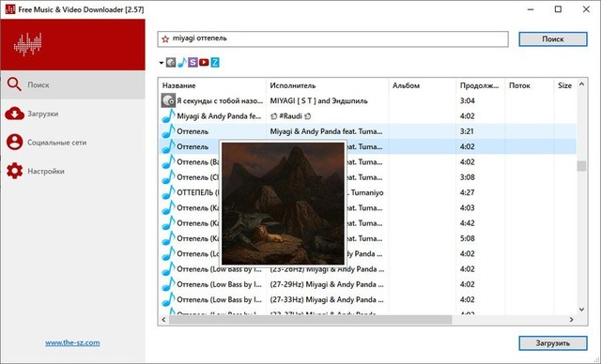Viewport: 601px width, 364px height.
Task: Click the Настройки gear icon
Action: [x=15, y=171]
